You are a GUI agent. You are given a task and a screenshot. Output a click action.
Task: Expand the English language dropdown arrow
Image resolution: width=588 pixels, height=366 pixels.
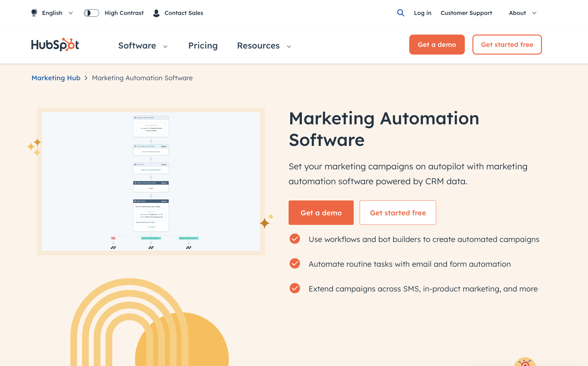click(x=71, y=13)
